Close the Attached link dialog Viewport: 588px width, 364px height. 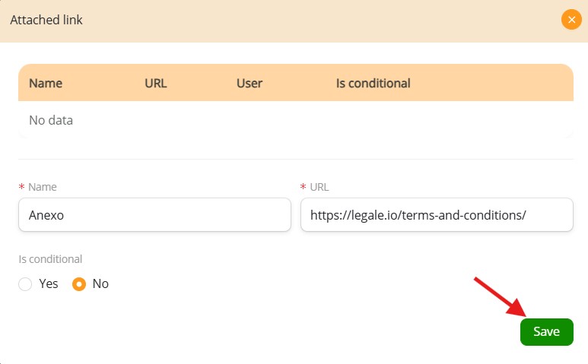571,20
